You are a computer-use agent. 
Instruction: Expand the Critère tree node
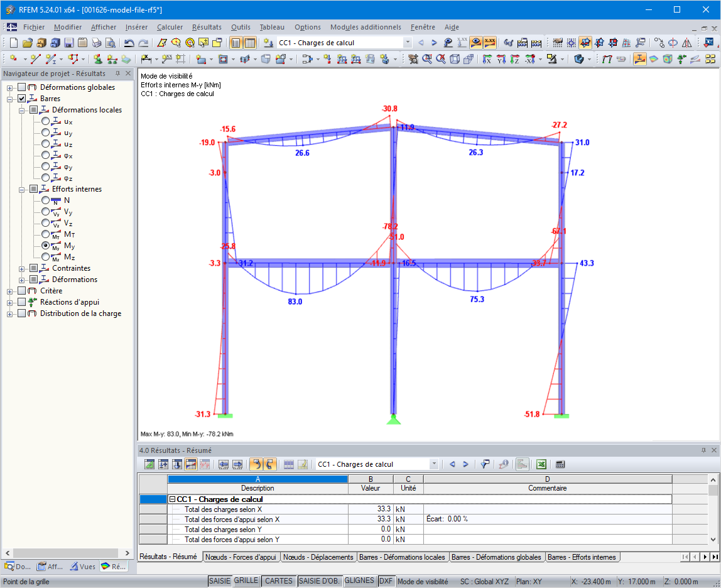click(x=9, y=291)
